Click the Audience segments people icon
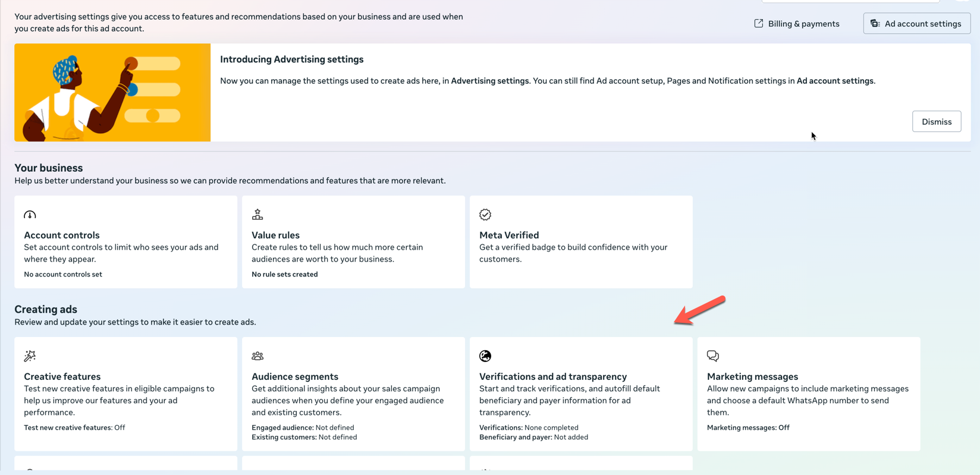The height and width of the screenshot is (475, 980). tap(257, 356)
